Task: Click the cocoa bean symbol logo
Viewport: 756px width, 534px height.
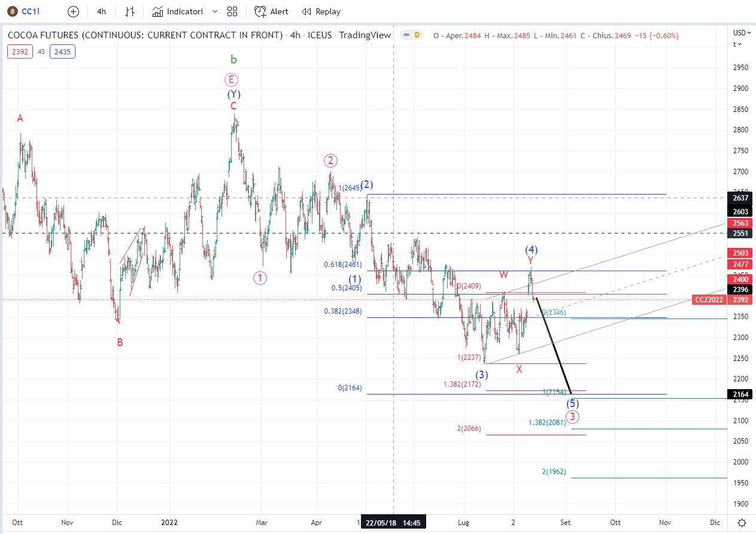Action: [x=11, y=11]
